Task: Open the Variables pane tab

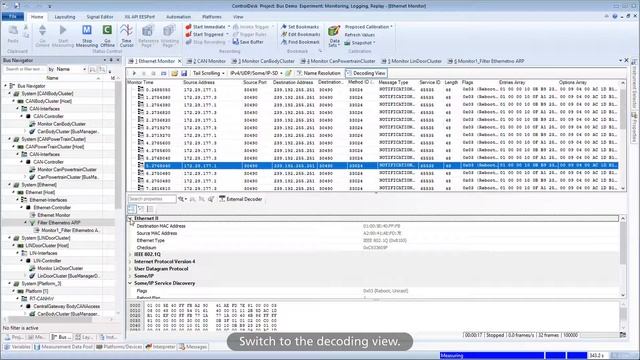Action: [x=17, y=347]
